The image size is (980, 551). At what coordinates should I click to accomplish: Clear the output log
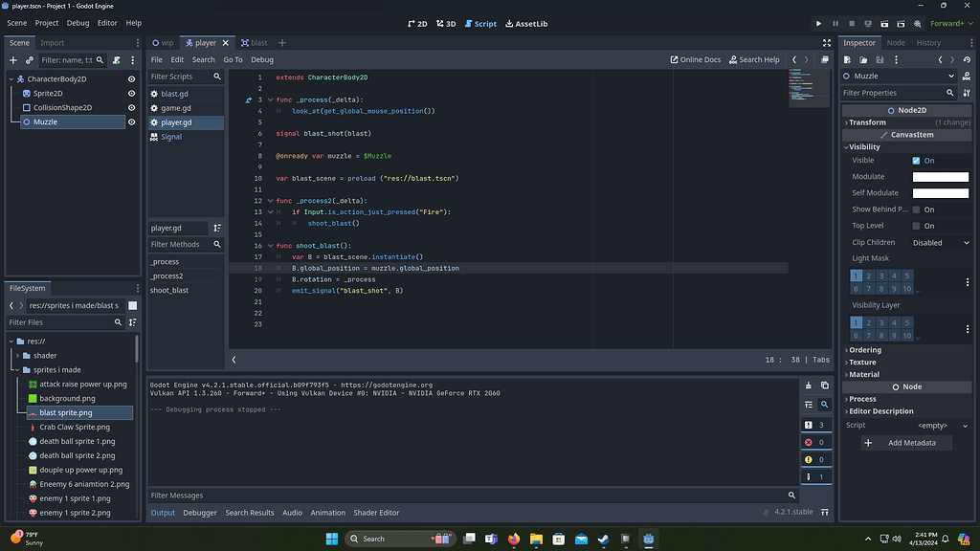pos(808,386)
